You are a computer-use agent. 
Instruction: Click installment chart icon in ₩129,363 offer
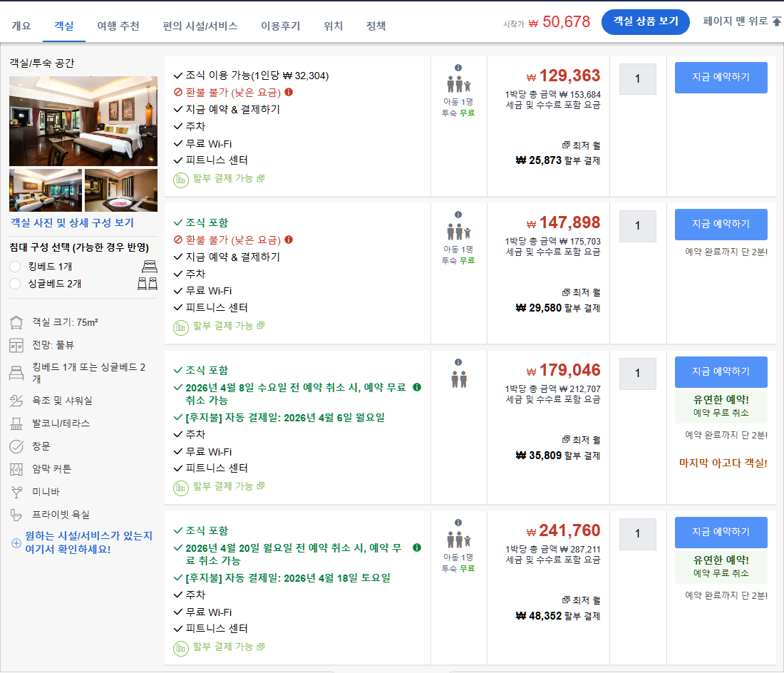[180, 180]
